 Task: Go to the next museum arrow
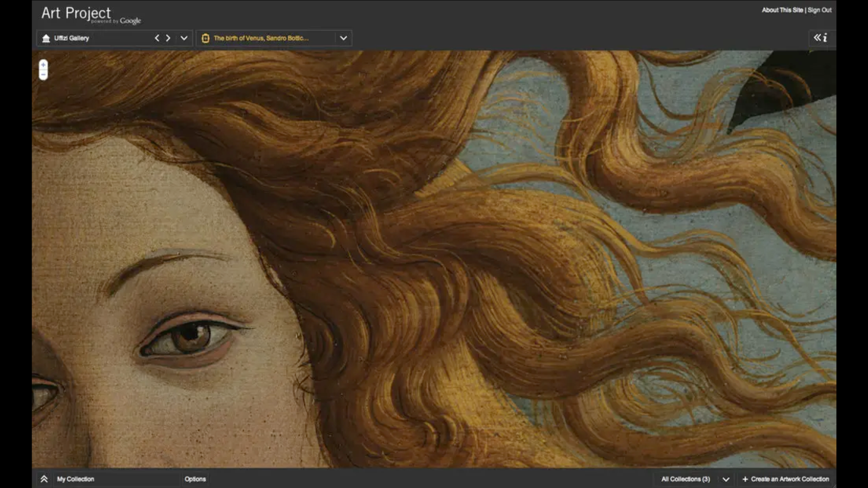(168, 38)
